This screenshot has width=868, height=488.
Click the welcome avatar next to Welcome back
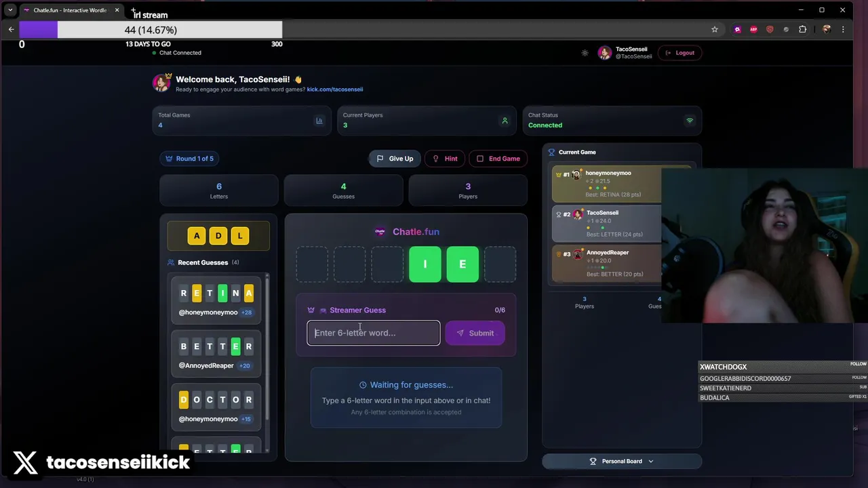(161, 83)
